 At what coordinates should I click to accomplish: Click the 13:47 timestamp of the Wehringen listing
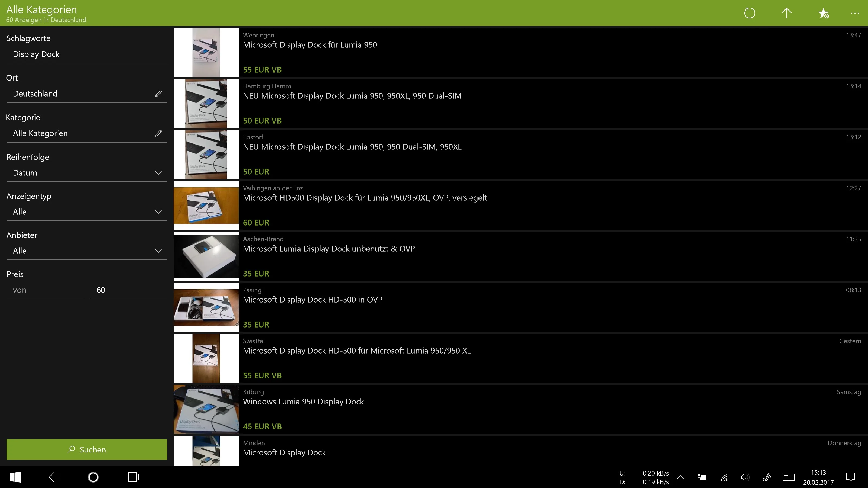point(853,35)
